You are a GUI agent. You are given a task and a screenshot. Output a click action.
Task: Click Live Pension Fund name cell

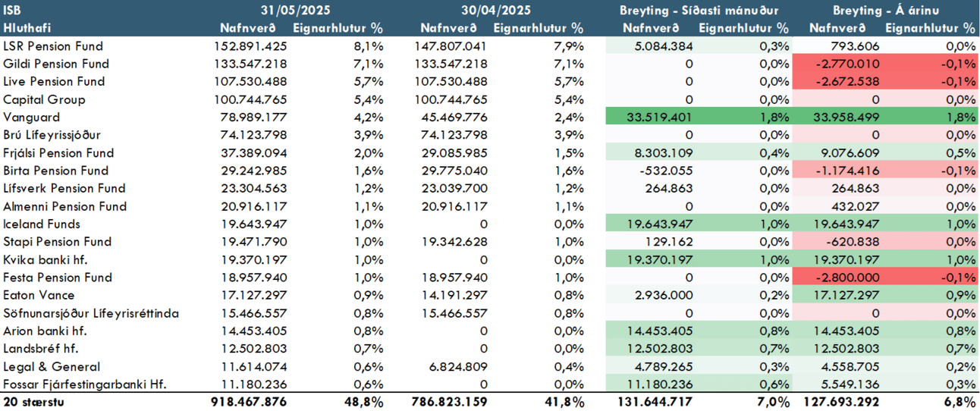(54, 81)
